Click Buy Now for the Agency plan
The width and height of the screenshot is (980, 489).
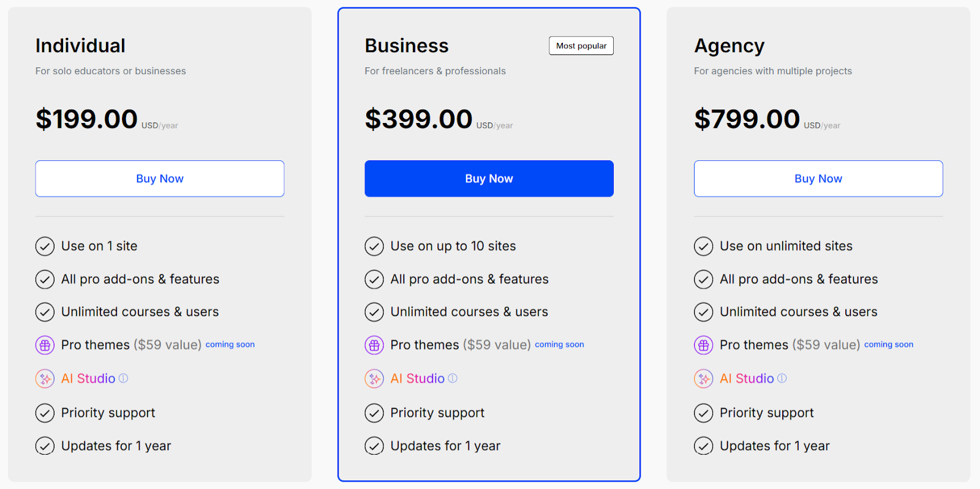click(x=818, y=178)
